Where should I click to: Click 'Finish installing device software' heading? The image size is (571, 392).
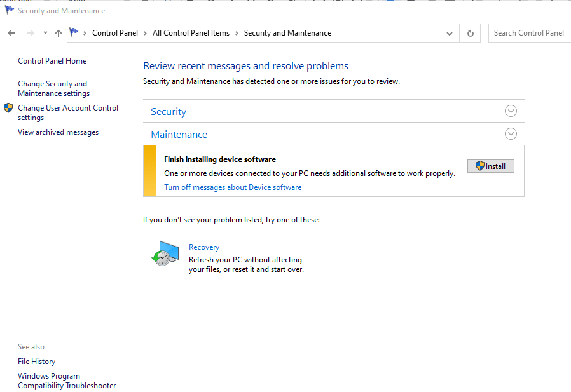click(x=220, y=159)
